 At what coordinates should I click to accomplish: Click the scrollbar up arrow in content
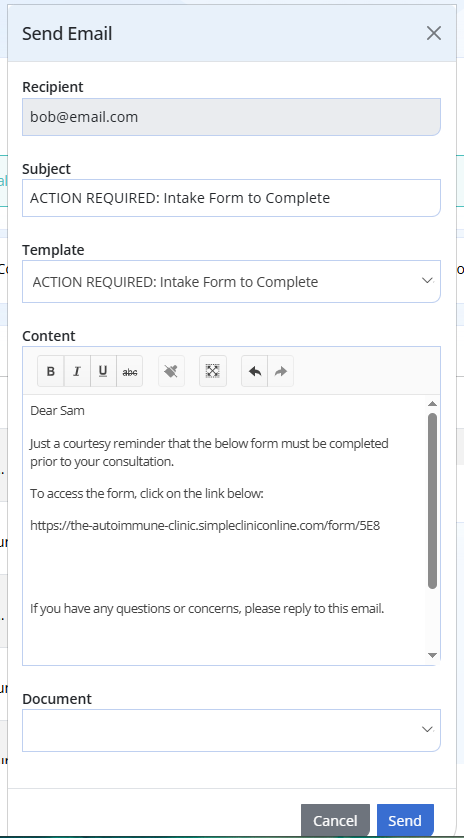[432, 404]
